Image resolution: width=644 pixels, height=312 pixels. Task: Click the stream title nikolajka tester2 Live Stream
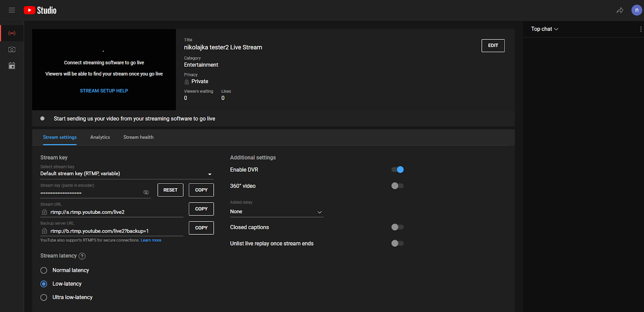(223, 47)
